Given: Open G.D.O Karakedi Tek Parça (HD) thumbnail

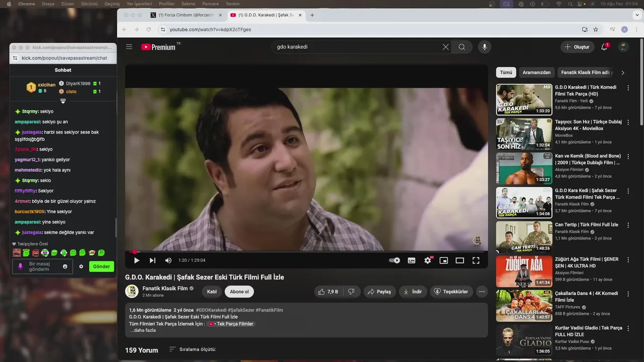Looking at the screenshot, I should coord(524,99).
